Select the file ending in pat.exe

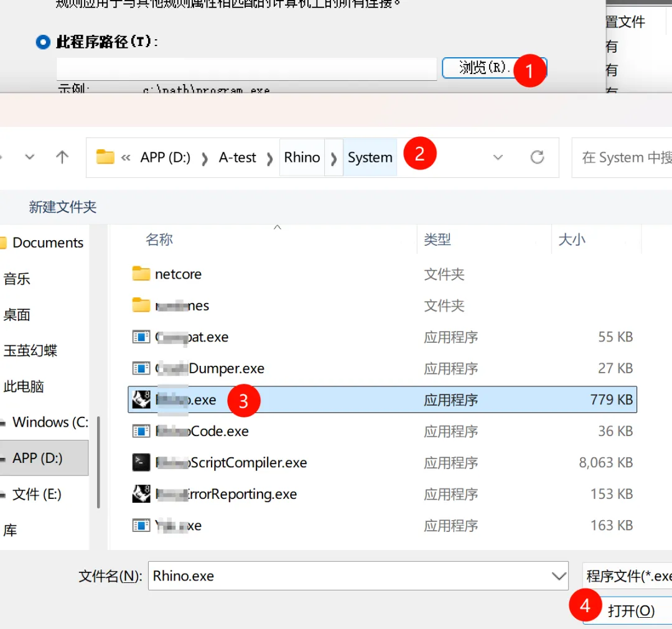click(x=192, y=337)
